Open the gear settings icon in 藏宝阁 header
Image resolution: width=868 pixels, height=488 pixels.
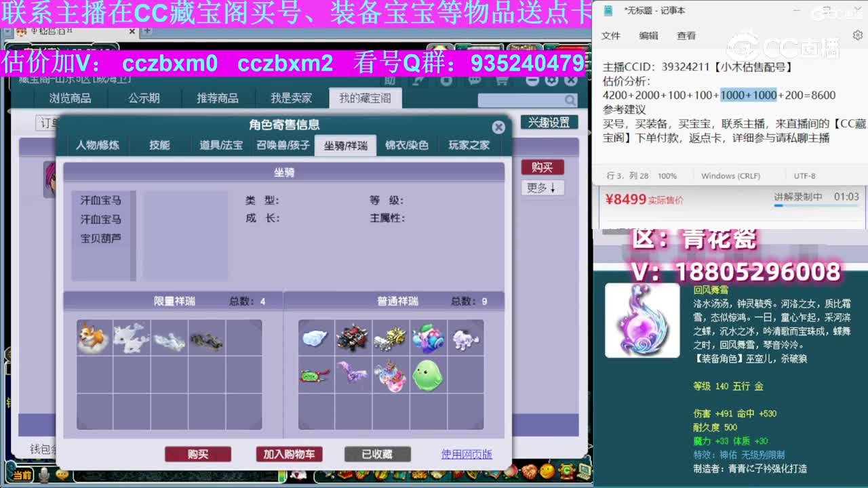point(551,80)
